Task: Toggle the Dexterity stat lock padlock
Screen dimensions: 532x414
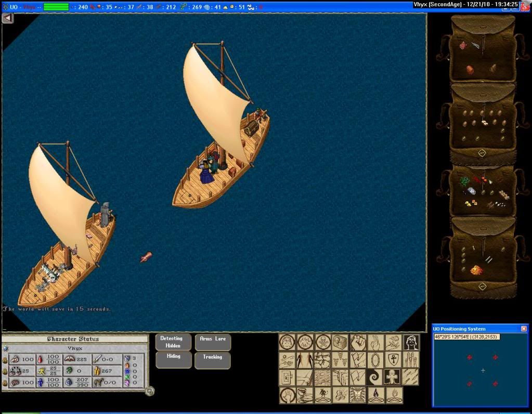Action: click(5, 371)
